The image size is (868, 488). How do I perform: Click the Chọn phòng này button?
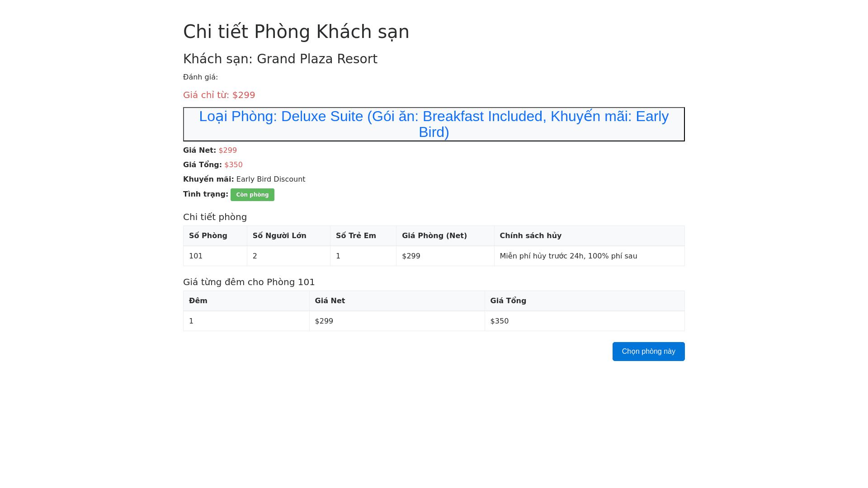click(x=648, y=352)
